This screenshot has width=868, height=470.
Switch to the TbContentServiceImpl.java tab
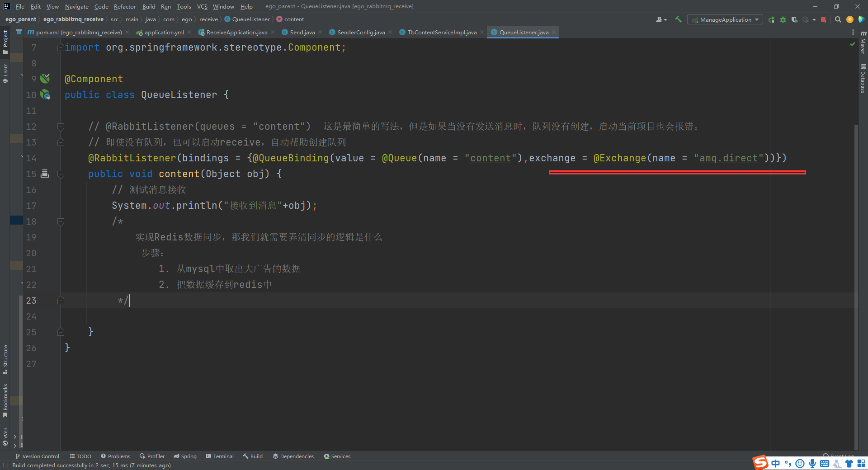(x=442, y=33)
